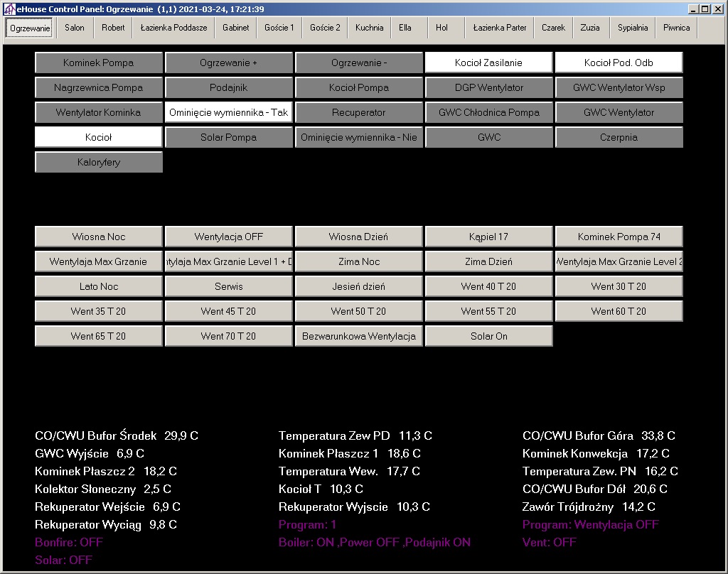Run the Kąpiel 17 program
Image resolution: width=728 pixels, height=574 pixels.
[x=488, y=237]
